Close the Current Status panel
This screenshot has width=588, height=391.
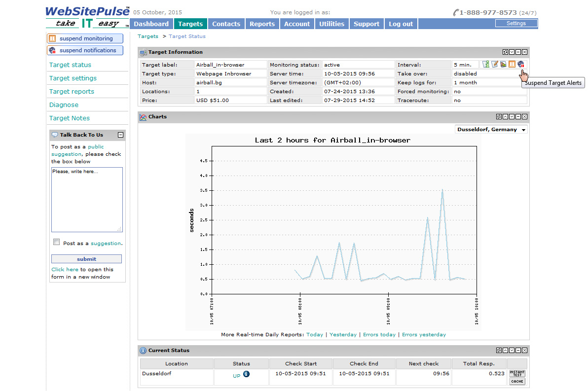pyautogui.click(x=525, y=350)
